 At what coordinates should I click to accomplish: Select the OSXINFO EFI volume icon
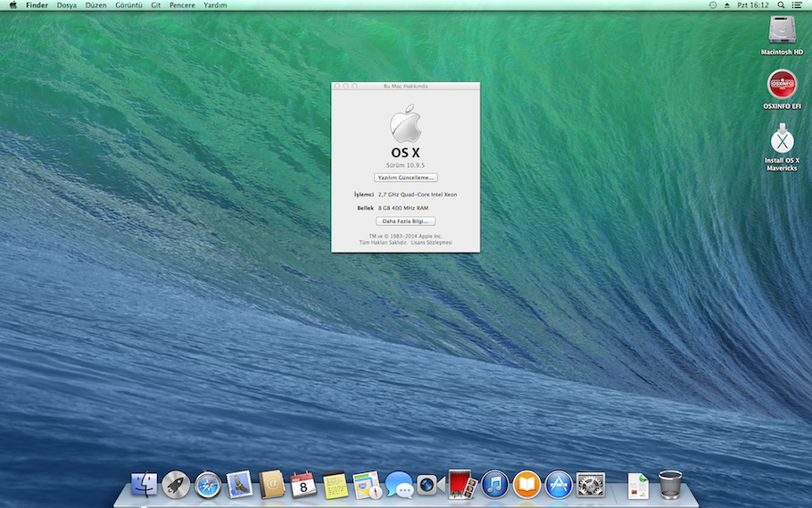click(782, 85)
